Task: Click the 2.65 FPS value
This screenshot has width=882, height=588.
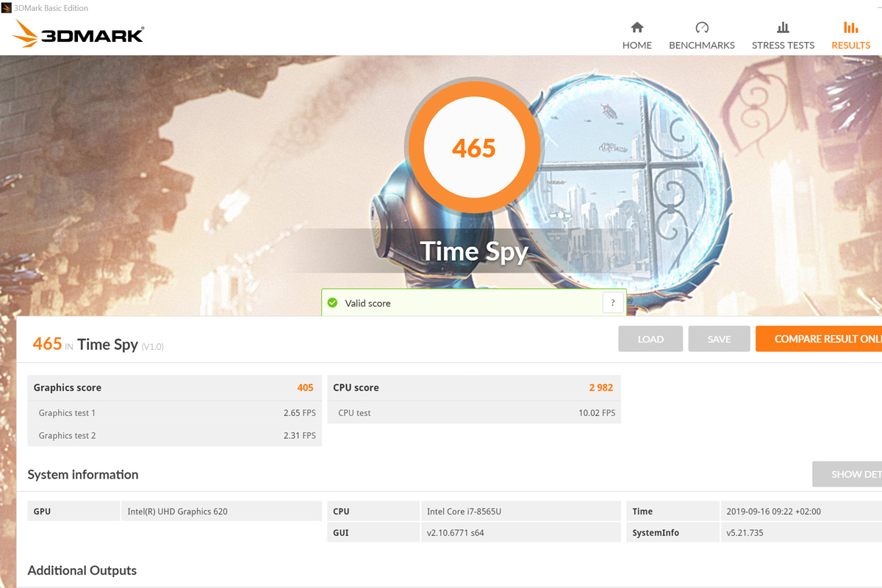Action: coord(299,413)
